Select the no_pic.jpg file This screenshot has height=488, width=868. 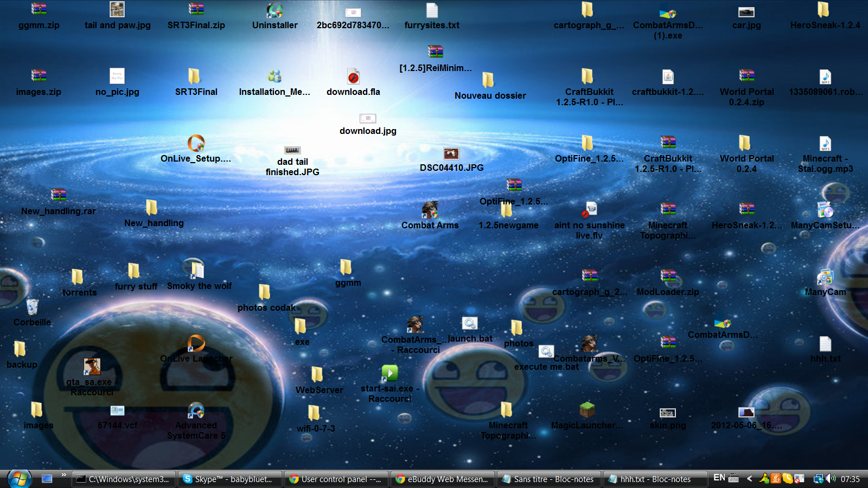(117, 76)
